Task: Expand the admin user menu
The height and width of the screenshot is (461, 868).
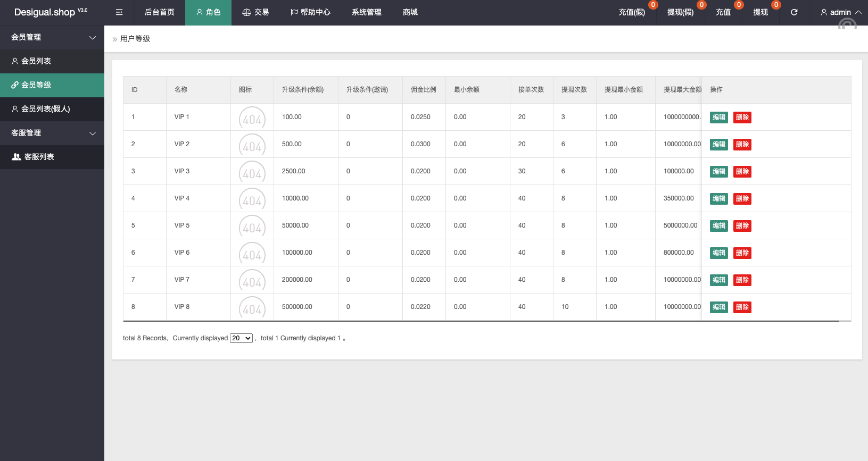Action: click(840, 12)
